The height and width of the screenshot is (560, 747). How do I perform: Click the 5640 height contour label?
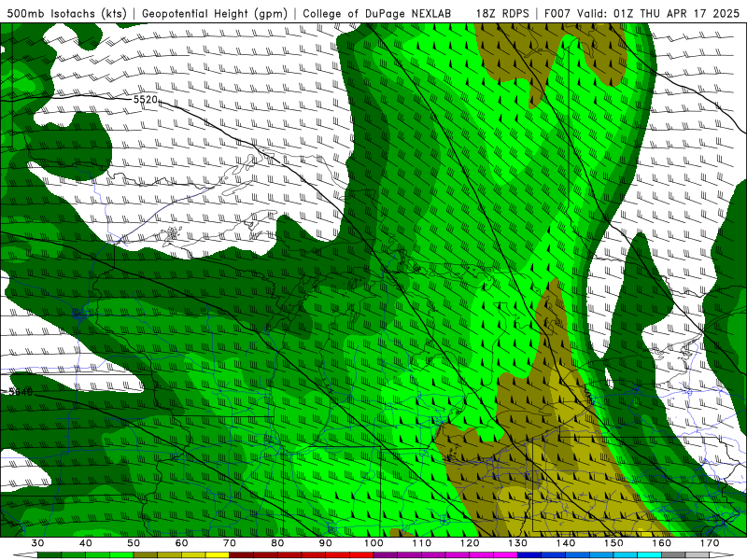[x=21, y=392]
